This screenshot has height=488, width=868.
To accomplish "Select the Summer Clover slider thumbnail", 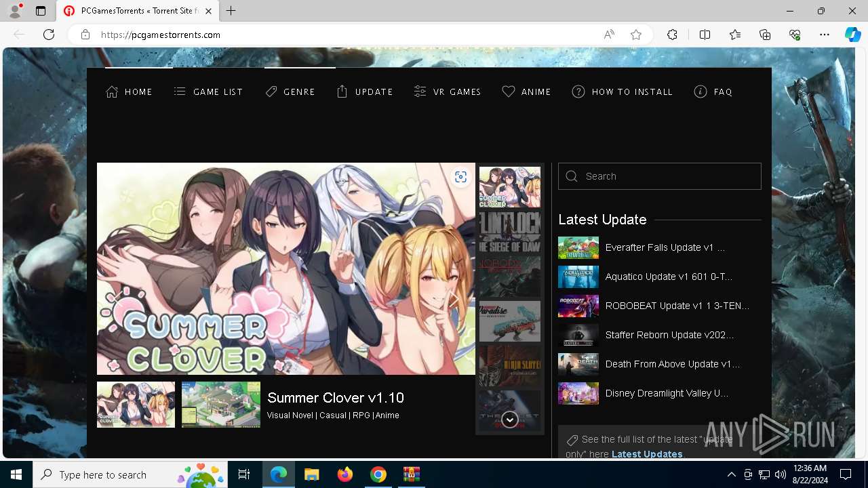I will 510,187.
